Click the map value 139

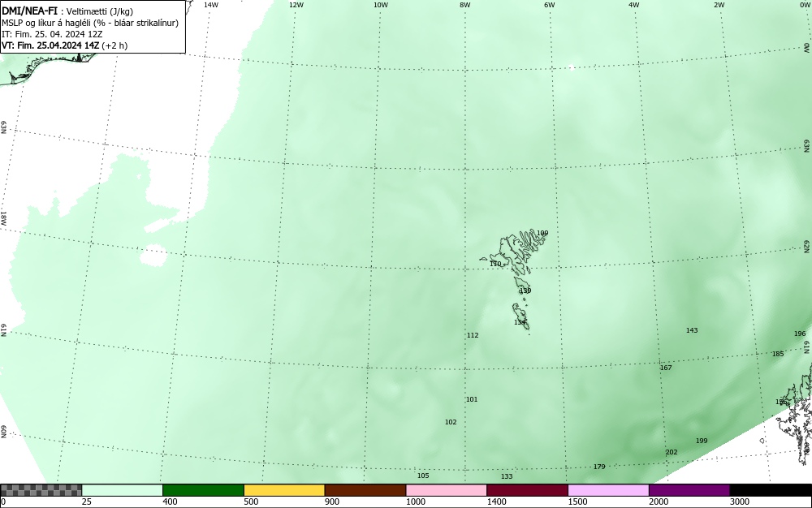(525, 291)
